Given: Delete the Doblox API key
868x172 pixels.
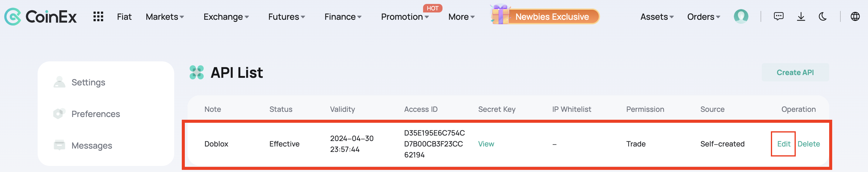Looking at the screenshot, I should point(808,144).
